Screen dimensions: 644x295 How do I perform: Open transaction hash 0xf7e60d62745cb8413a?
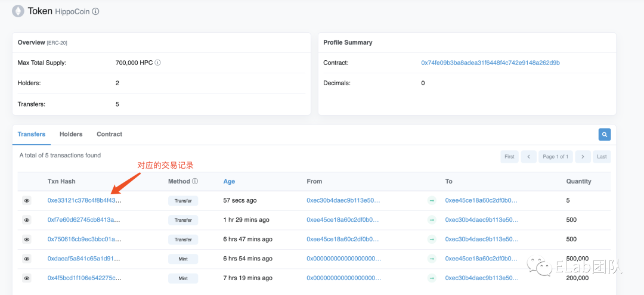tap(84, 220)
